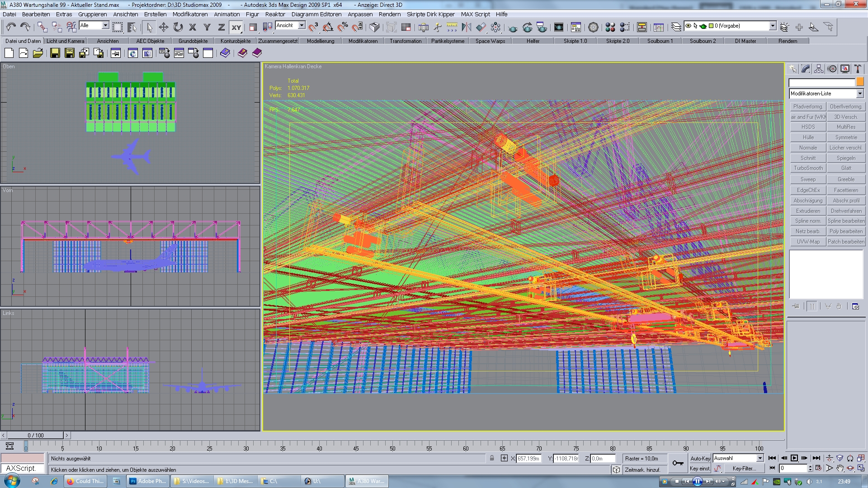Open the Material Editor spheres icon
Screen dimensions: 868x488
(610, 28)
